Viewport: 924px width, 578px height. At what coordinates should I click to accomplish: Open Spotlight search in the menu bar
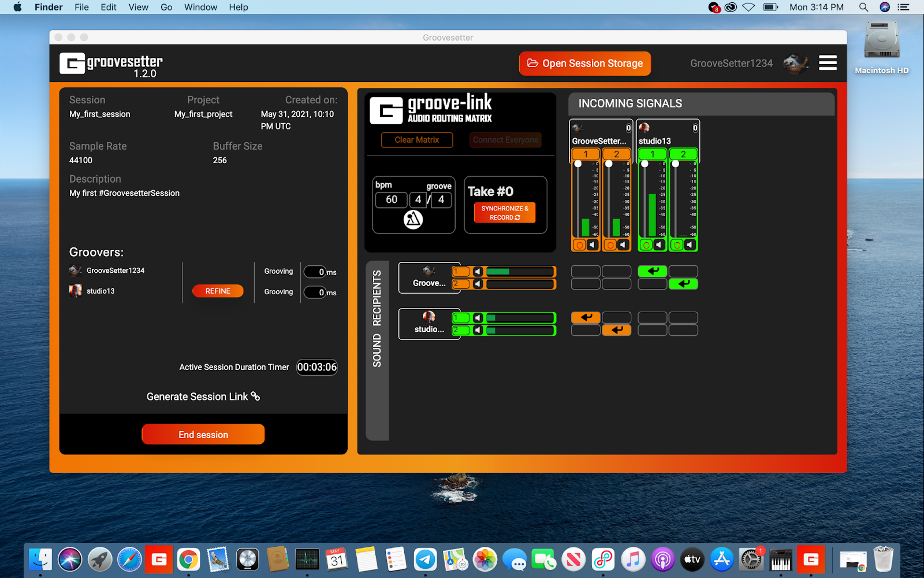click(x=863, y=7)
